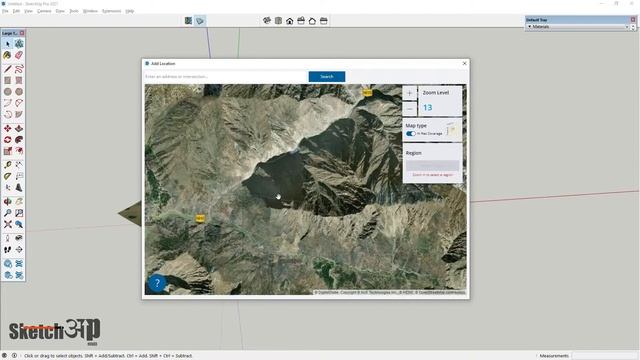The height and width of the screenshot is (360, 640).
Task: Click the Default Tray scrollbar
Action: click(x=633, y=27)
